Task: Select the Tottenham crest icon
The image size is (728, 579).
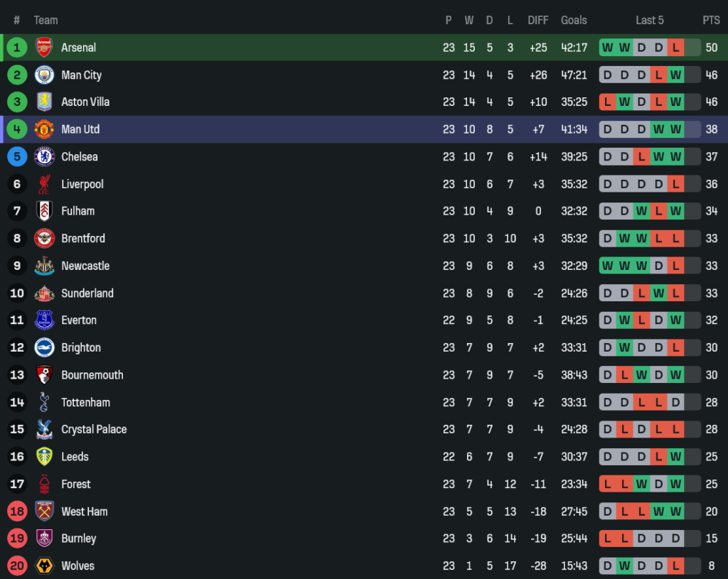Action: point(44,402)
